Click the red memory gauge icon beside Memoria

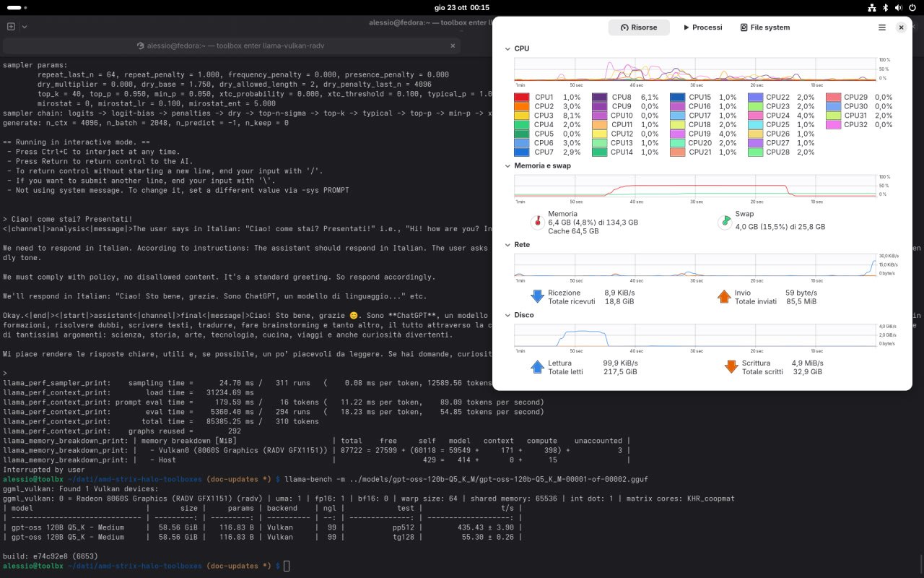point(537,223)
